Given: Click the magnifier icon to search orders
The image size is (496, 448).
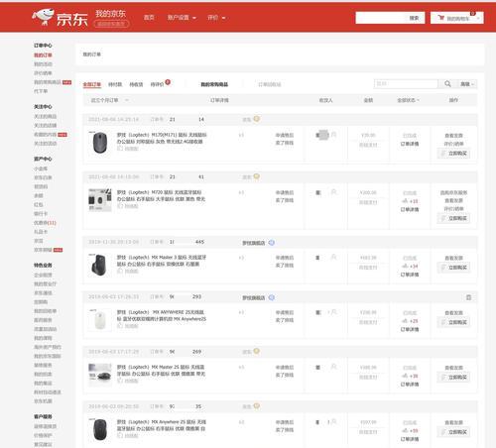Looking at the screenshot, I should (x=447, y=84).
